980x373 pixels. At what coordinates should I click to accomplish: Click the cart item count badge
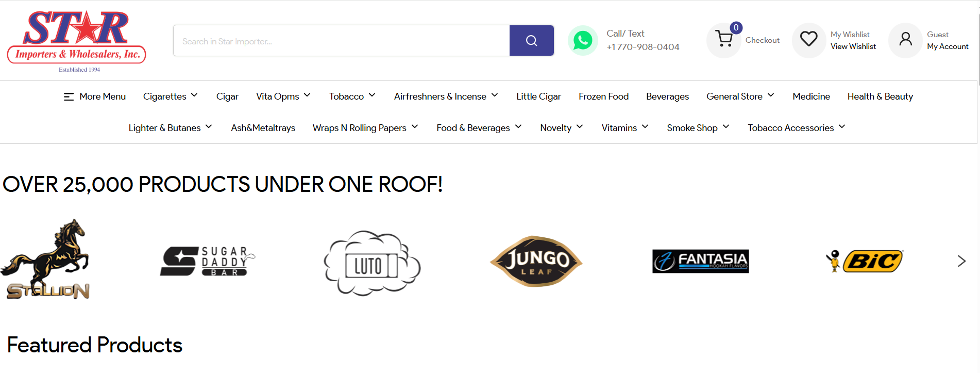[736, 27]
